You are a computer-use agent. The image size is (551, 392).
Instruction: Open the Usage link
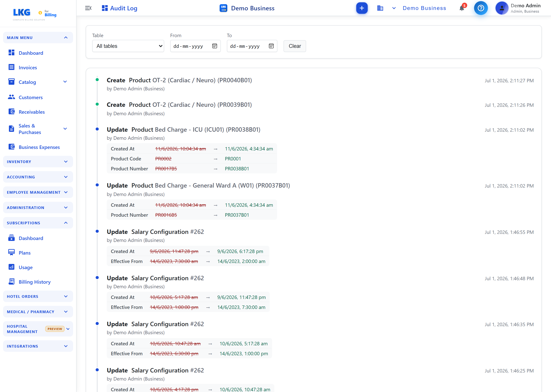point(26,267)
